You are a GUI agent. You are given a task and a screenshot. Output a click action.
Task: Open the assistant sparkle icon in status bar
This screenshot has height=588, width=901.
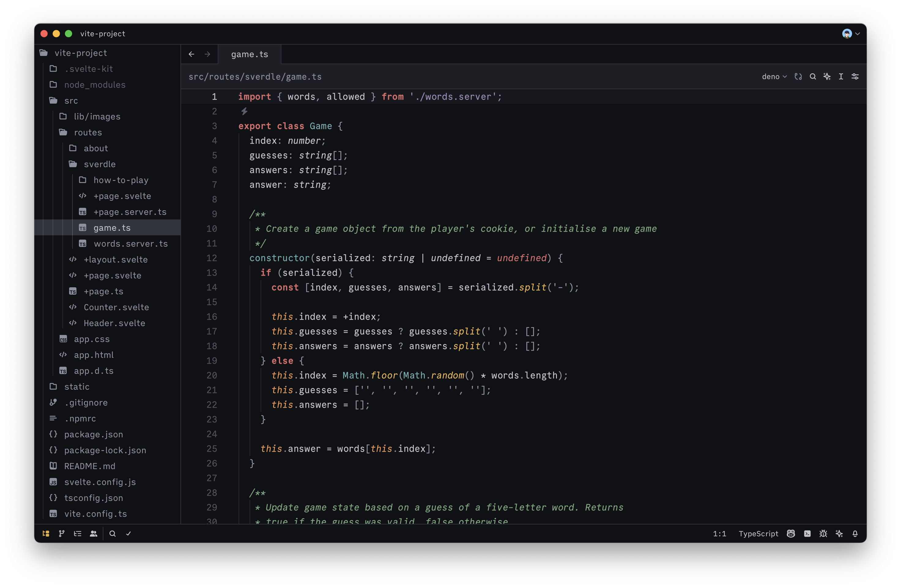coord(839,534)
